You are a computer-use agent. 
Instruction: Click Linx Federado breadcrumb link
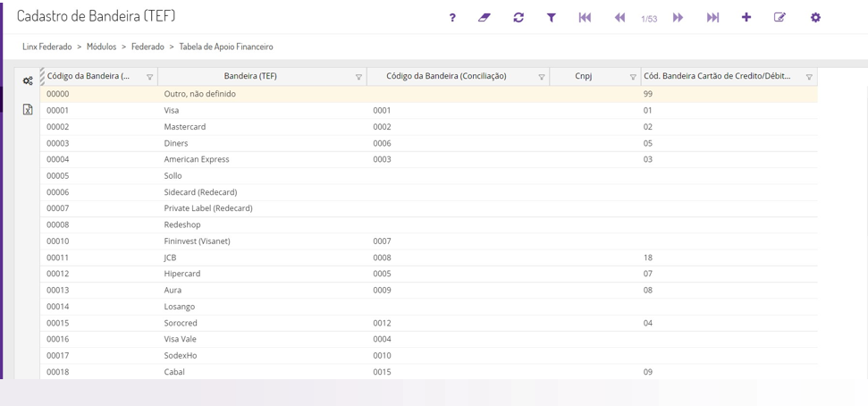pos(47,47)
